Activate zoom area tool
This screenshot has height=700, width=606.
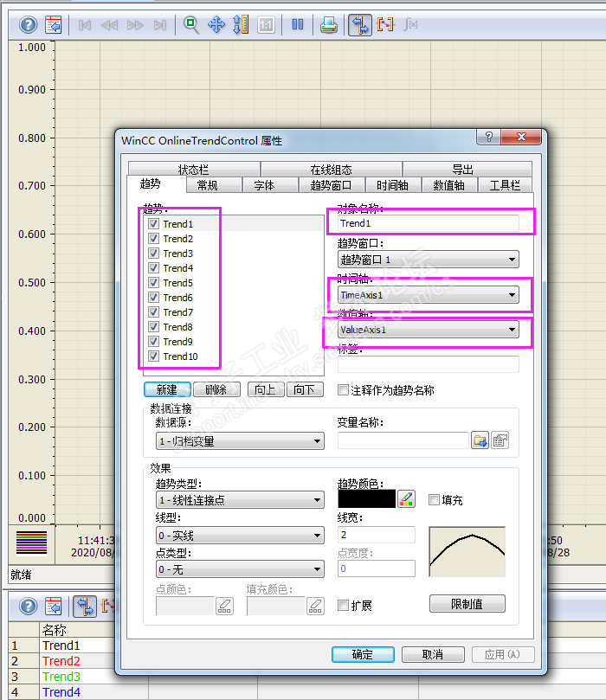tap(191, 24)
